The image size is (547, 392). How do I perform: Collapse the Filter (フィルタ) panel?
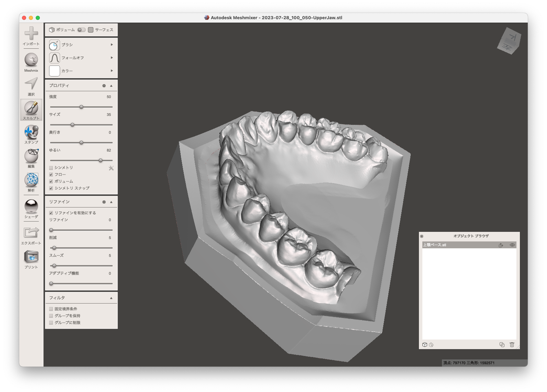[111, 298]
